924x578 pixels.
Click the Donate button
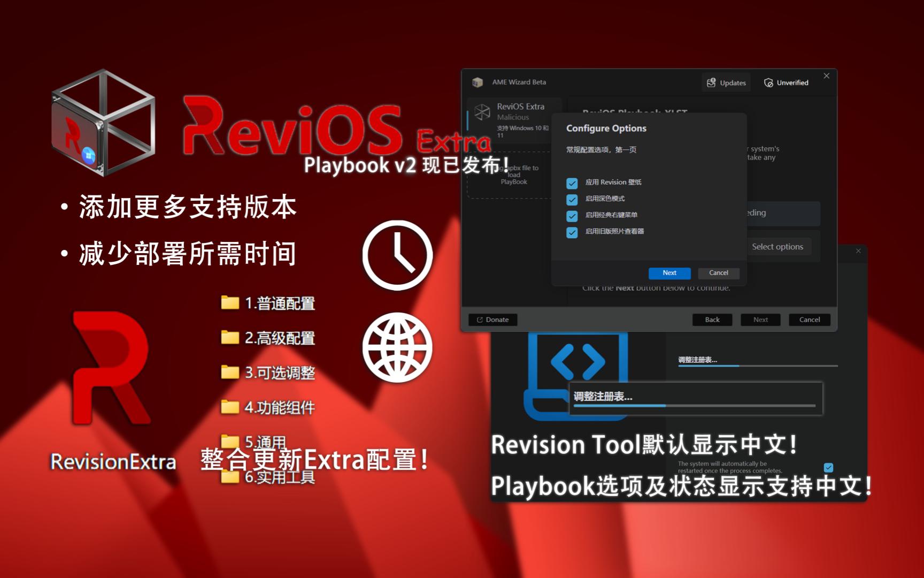point(492,320)
